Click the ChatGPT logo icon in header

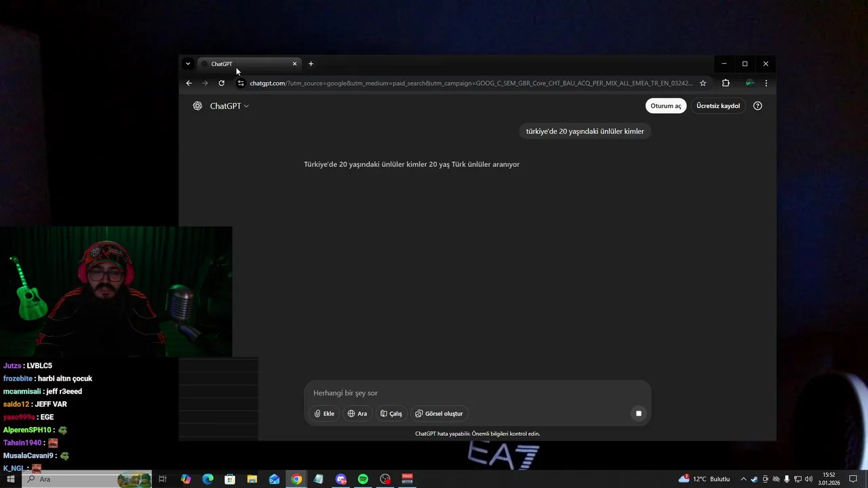[x=197, y=106]
